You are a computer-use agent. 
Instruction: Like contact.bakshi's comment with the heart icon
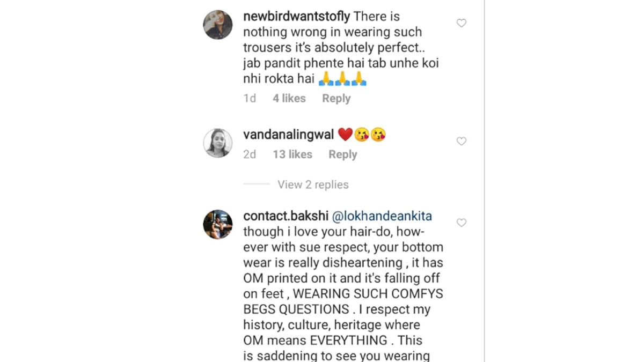(x=461, y=223)
